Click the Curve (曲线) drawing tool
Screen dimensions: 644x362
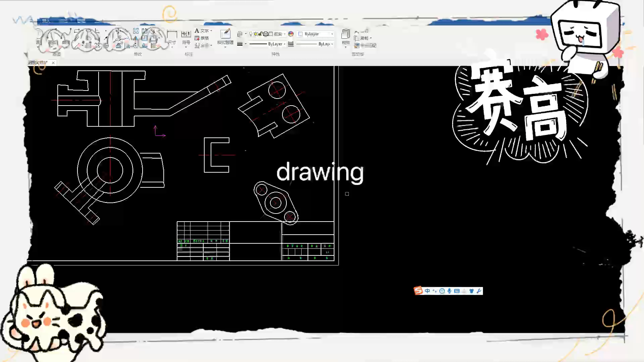66,37
